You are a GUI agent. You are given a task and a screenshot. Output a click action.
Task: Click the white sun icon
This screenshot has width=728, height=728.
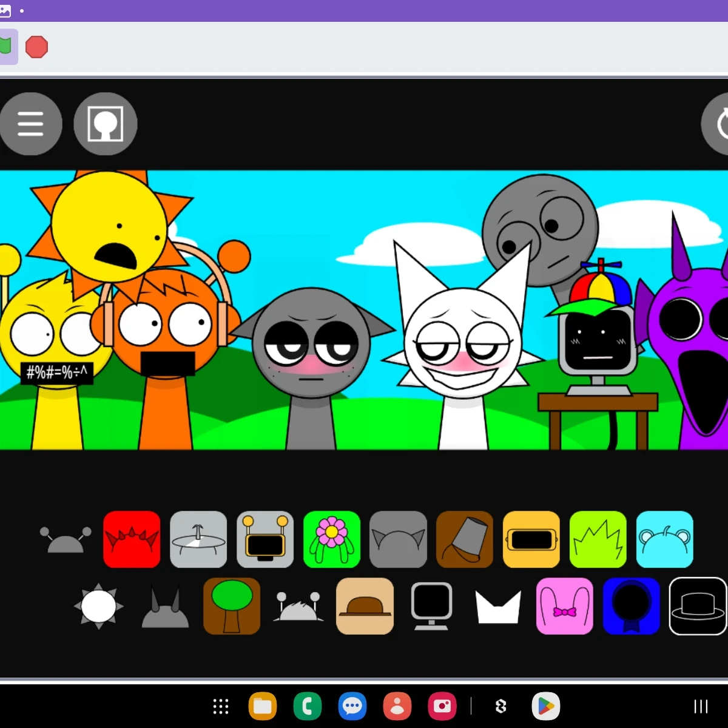coord(99,606)
